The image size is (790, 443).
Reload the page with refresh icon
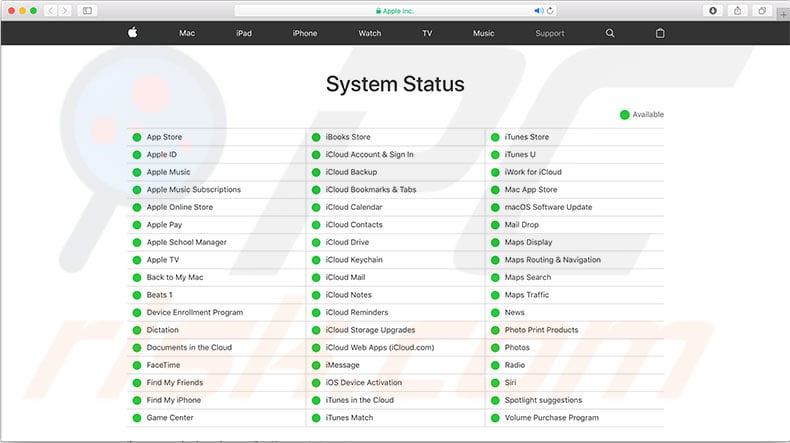click(x=550, y=11)
